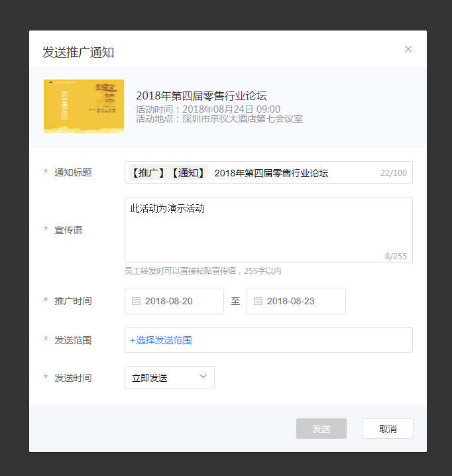Click the 【通知】 tag in title field
Viewport: 452px width, 476px height.
tap(188, 173)
